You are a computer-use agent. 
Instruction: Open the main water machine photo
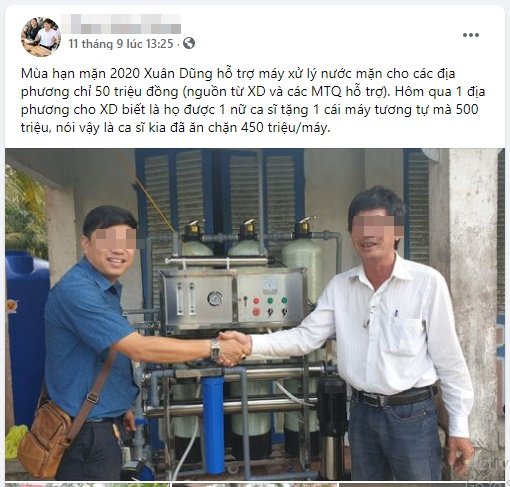point(255,314)
